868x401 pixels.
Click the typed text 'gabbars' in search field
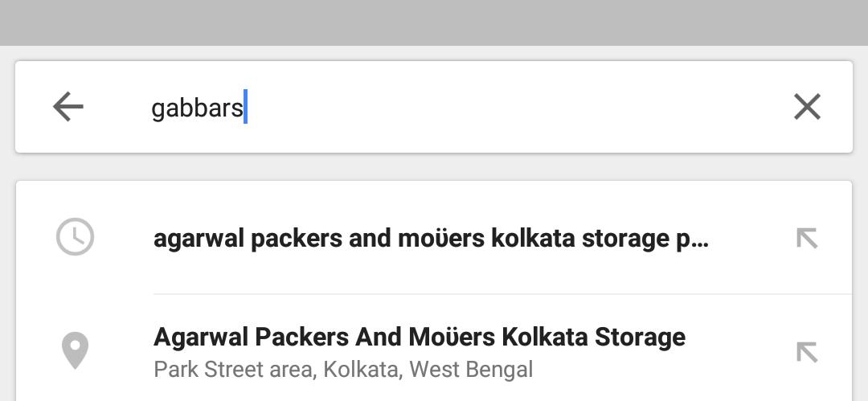click(x=197, y=108)
